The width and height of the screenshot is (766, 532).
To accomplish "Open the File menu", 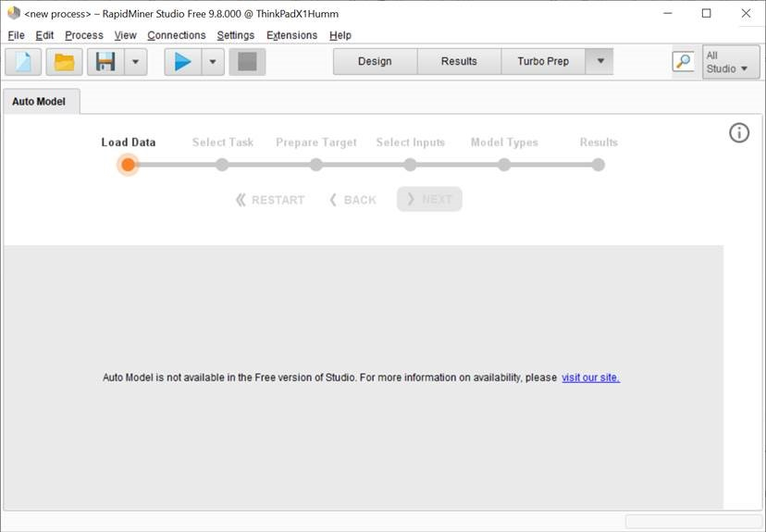I will click(x=16, y=35).
